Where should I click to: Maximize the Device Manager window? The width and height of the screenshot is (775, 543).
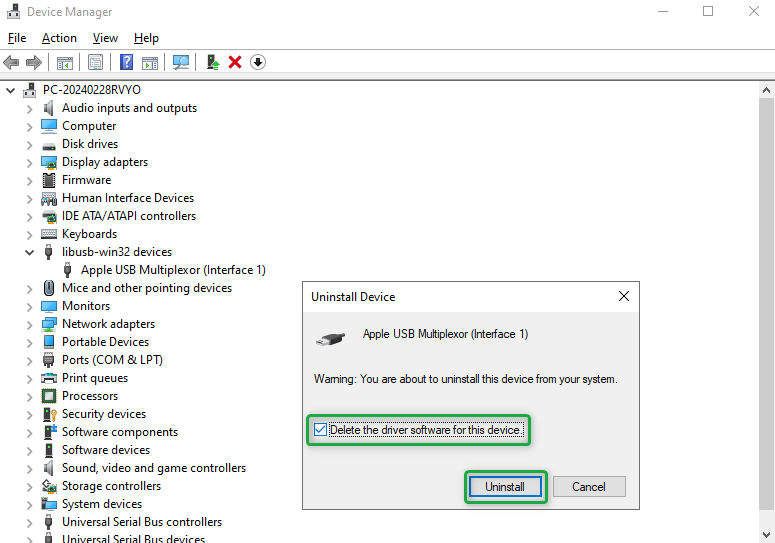click(x=708, y=11)
